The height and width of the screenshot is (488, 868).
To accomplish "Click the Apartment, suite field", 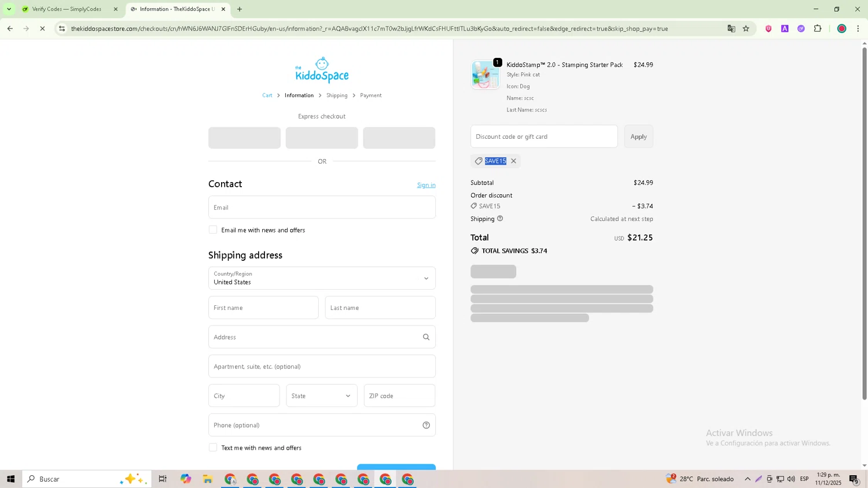I will (x=322, y=367).
